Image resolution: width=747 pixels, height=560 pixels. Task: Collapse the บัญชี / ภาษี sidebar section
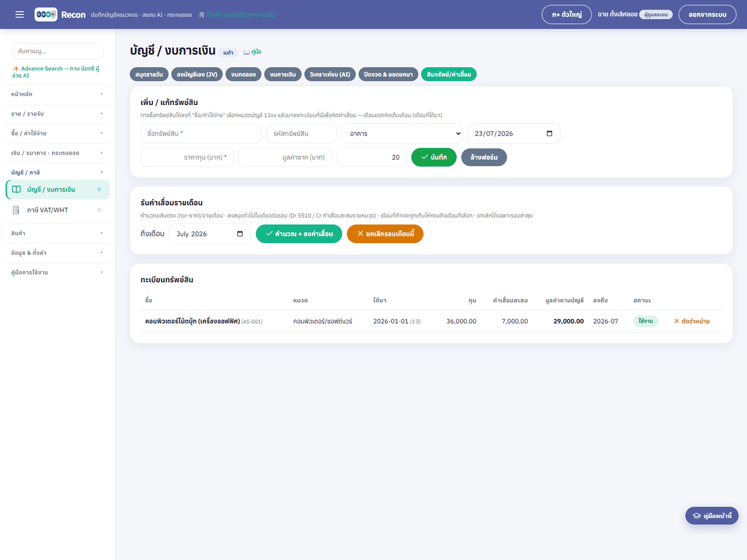57,172
